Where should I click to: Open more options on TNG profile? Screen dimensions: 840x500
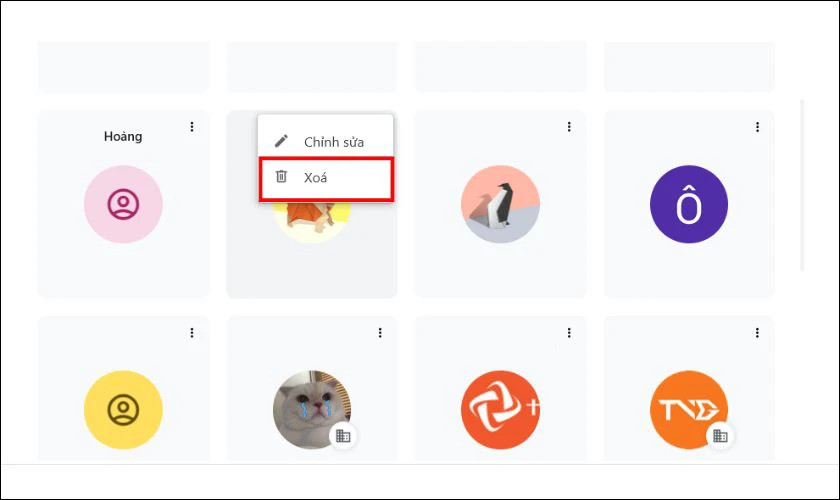pyautogui.click(x=757, y=333)
